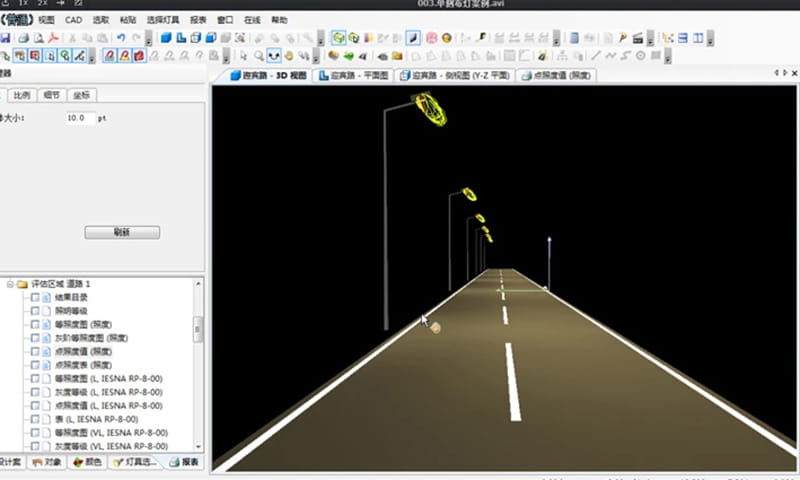Screen dimensions: 800x480
Task: Switch to the 迎宾路 - 平面图 tab
Action: click(354, 75)
